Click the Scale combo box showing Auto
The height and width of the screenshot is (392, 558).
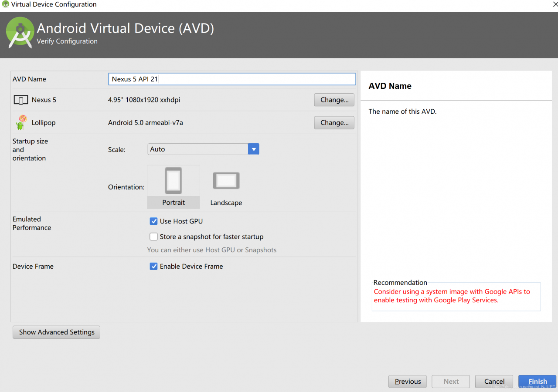203,149
